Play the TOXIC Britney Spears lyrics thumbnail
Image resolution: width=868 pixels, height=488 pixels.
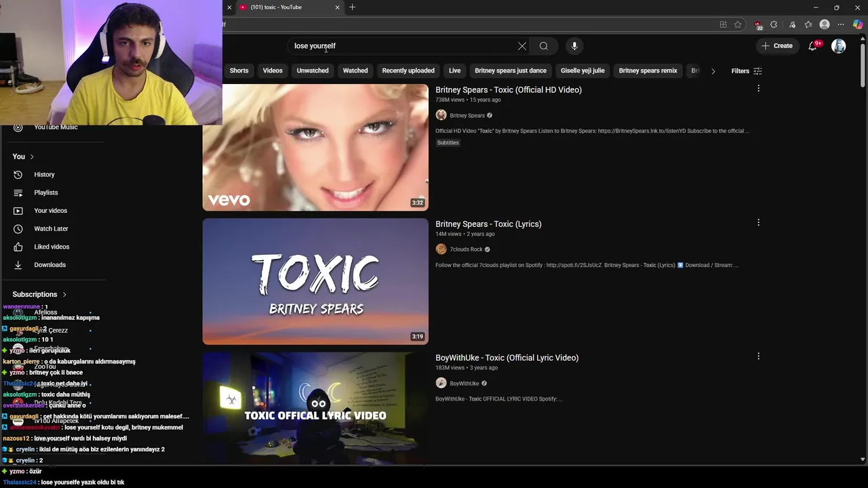tap(315, 281)
